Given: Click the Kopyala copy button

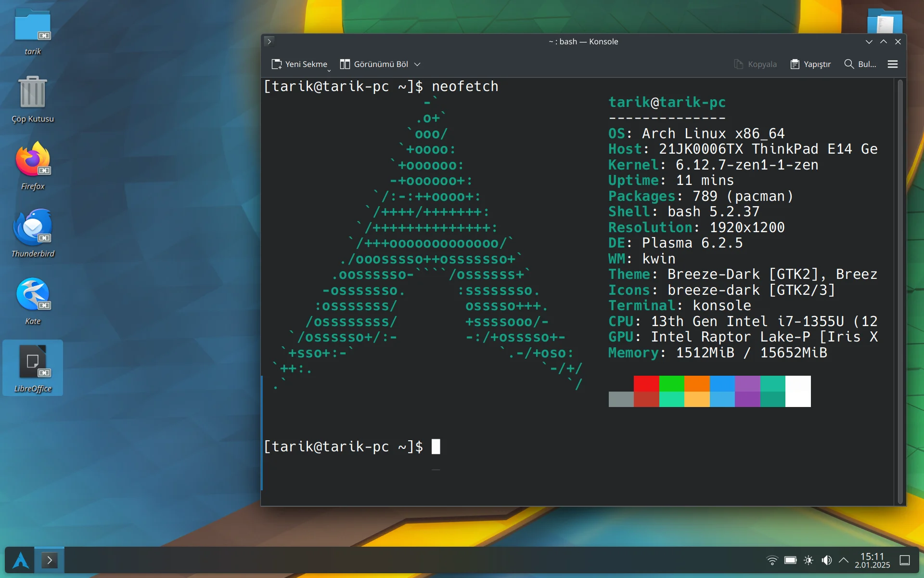Looking at the screenshot, I should 755,64.
